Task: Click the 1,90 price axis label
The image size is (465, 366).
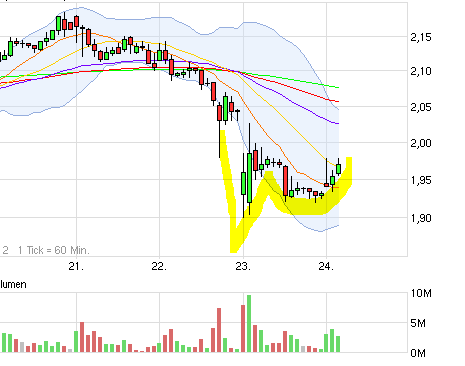Action: click(x=421, y=218)
